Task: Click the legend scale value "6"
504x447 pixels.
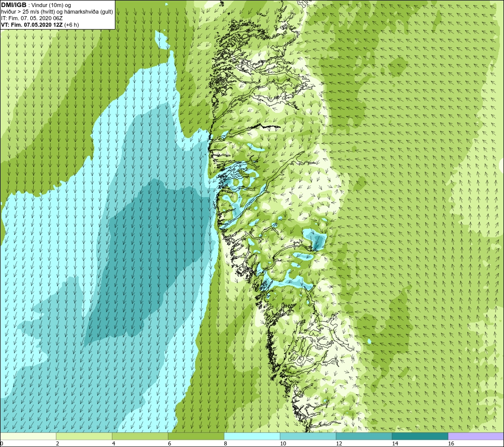Action: [169, 444]
